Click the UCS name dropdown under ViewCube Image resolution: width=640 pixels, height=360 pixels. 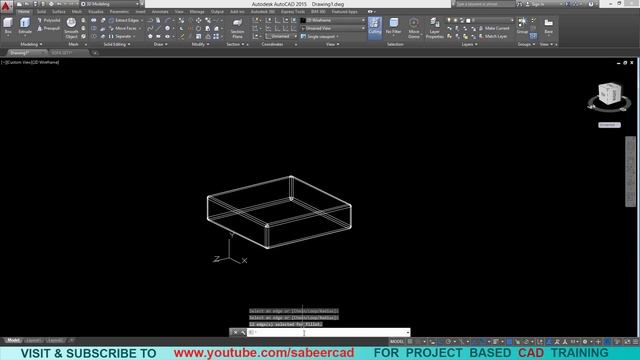(609, 125)
